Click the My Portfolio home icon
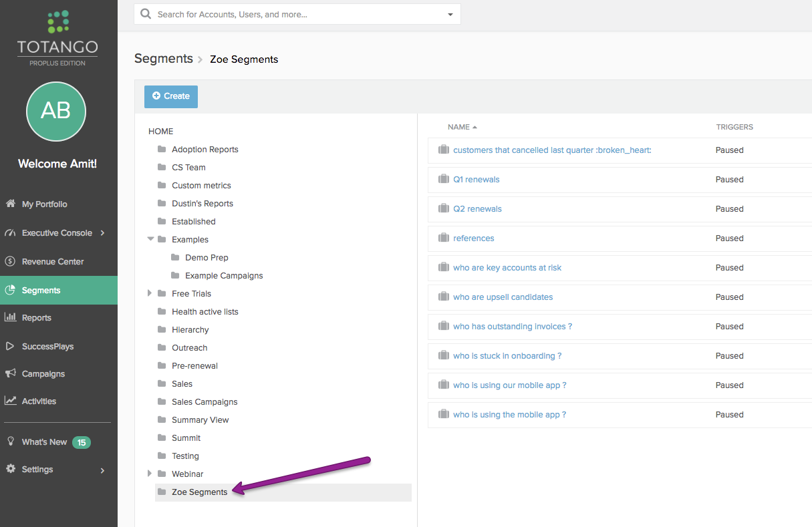 (10, 204)
